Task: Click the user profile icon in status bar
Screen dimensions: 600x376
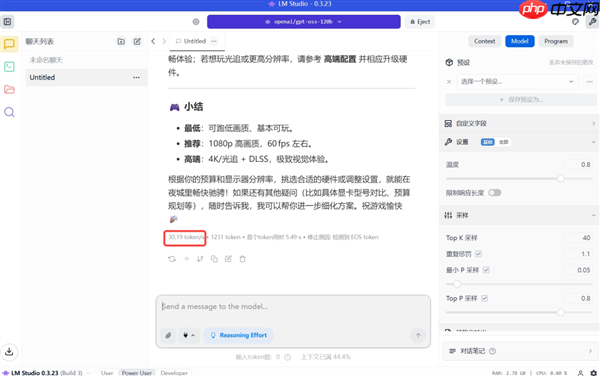Action: (580, 373)
